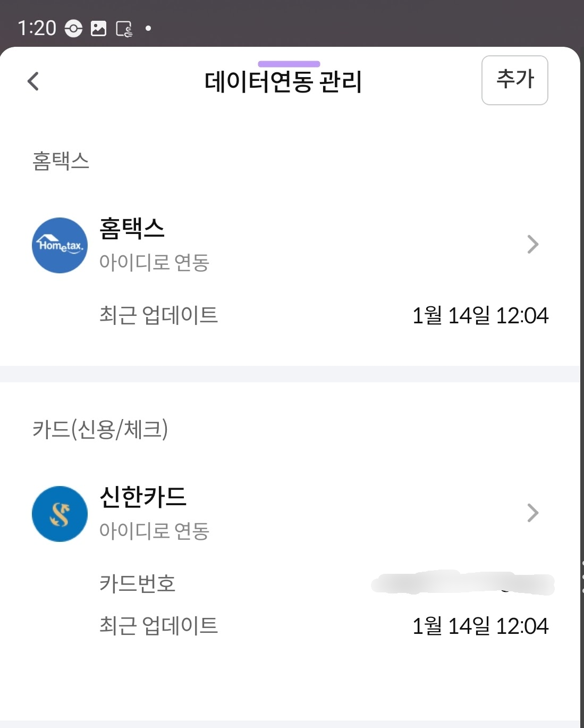Open the 홈택스 connection entry title
The height and width of the screenshot is (728, 584).
[x=132, y=228]
